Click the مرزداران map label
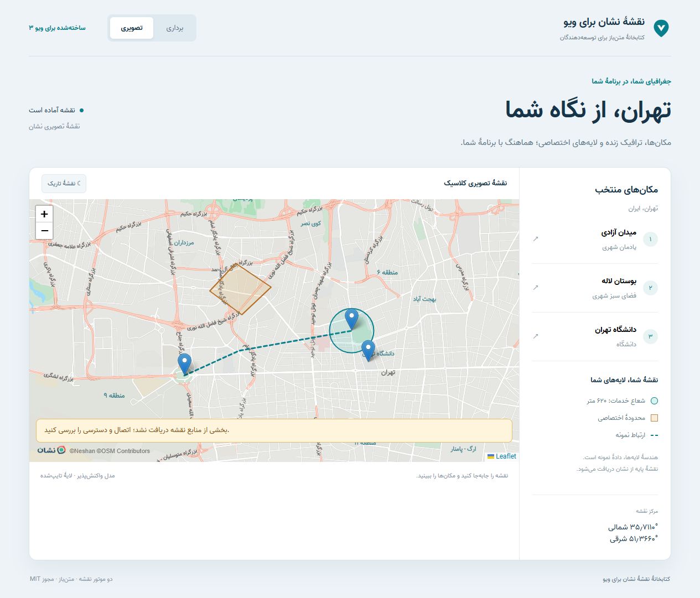Viewport: 700px width, 598px height. (184, 242)
